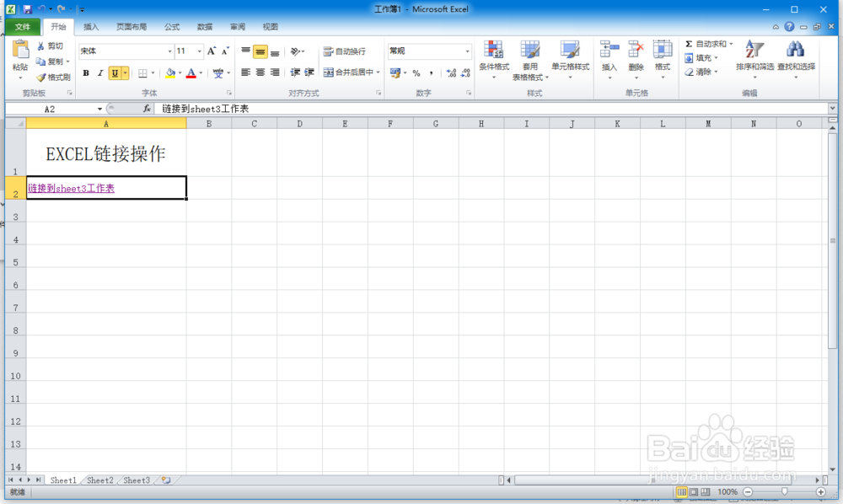The image size is (843, 504).
Task: Click the insert new worksheet tab icon
Action: [x=166, y=480]
